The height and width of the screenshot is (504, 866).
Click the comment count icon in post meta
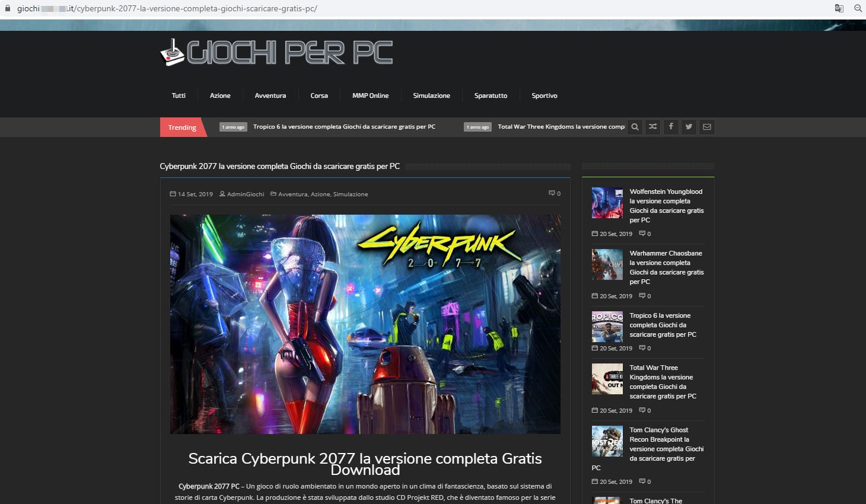[552, 193]
